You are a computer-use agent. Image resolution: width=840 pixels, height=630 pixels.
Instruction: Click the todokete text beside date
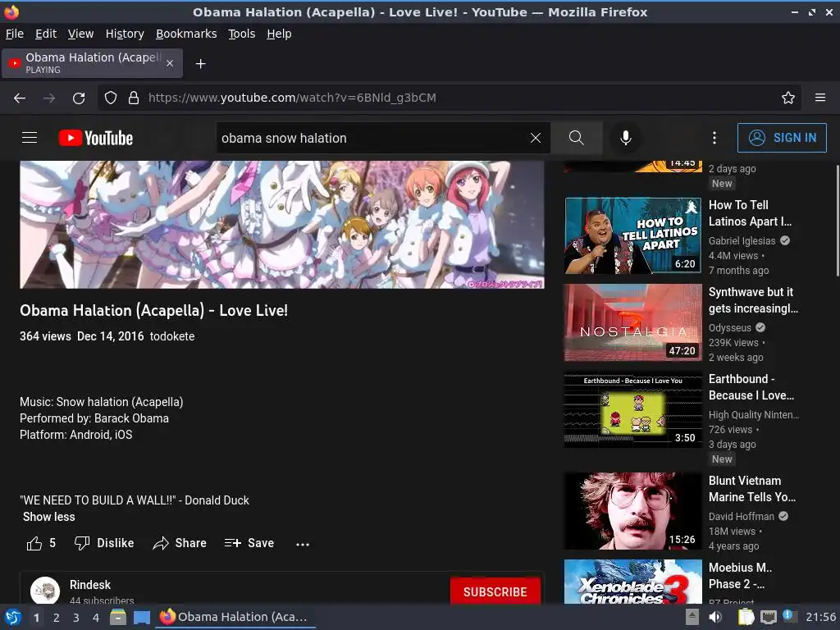tap(172, 336)
